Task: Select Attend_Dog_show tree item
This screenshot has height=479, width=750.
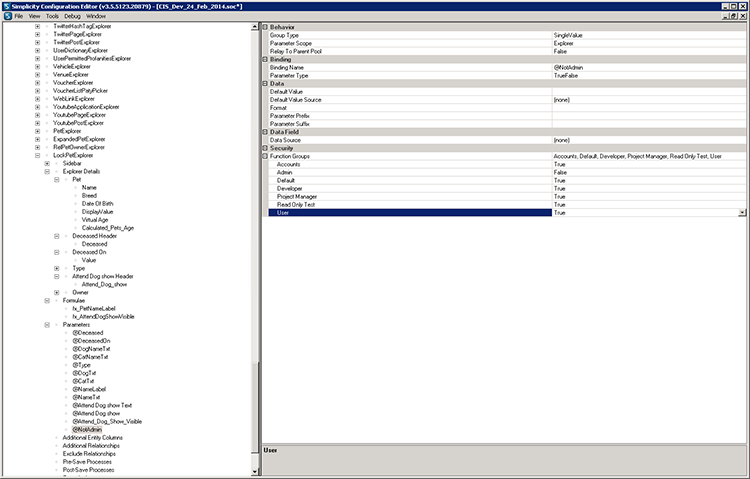Action: [x=104, y=285]
